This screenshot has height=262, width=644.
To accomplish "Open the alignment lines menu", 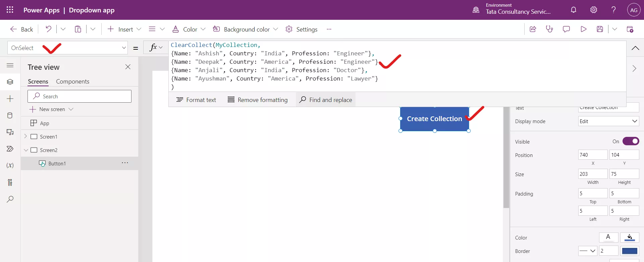I will tap(156, 29).
